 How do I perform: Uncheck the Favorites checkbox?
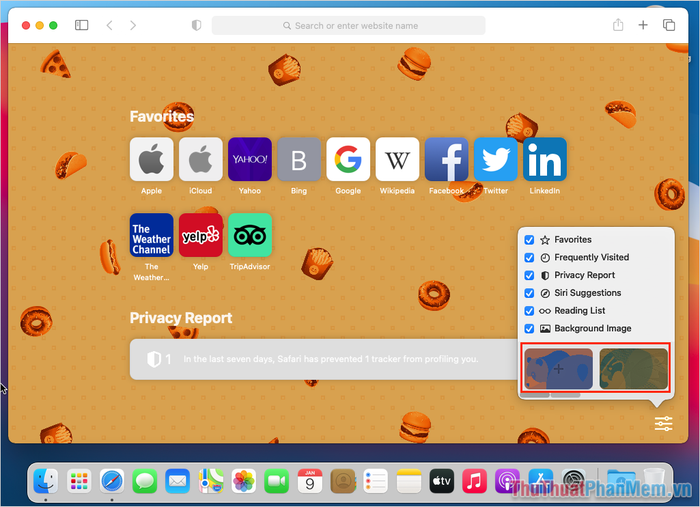coord(529,240)
